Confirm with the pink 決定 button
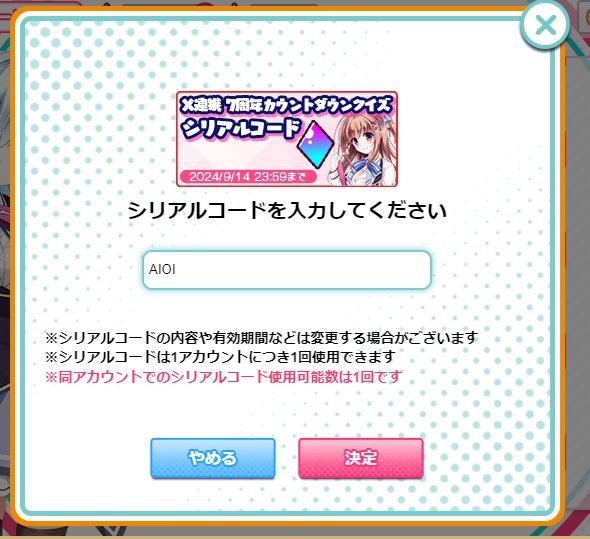Viewport: 590px width, 539px height. pos(361,458)
